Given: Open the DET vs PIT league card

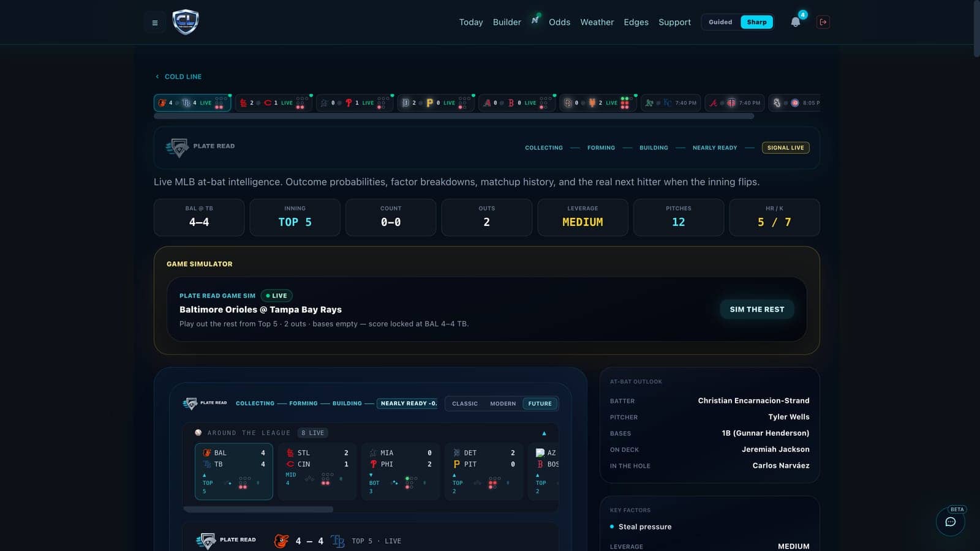Looking at the screenshot, I should pyautogui.click(x=484, y=471).
